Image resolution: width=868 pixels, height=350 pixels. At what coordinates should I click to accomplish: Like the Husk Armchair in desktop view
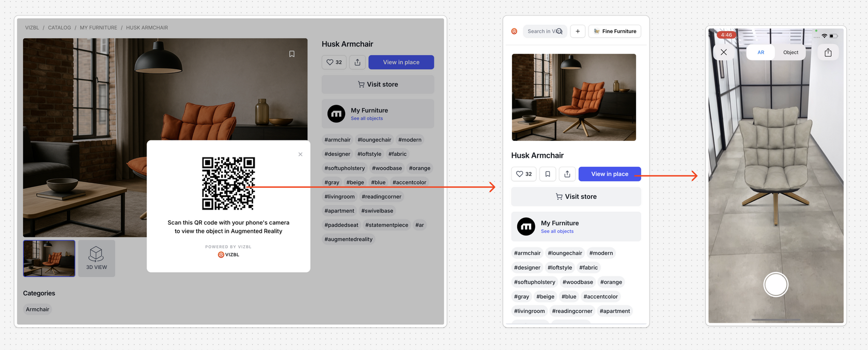tap(334, 62)
